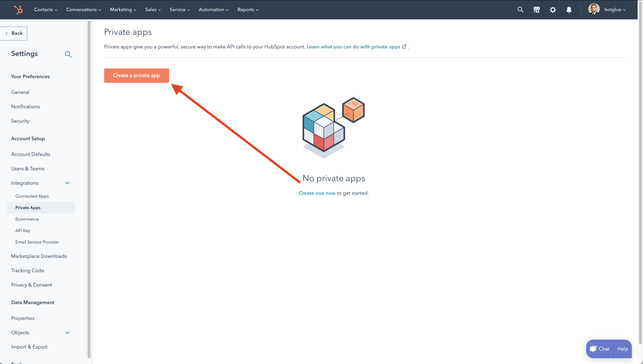The height and width of the screenshot is (364, 643).
Task: Open Security settings
Action: (x=20, y=121)
